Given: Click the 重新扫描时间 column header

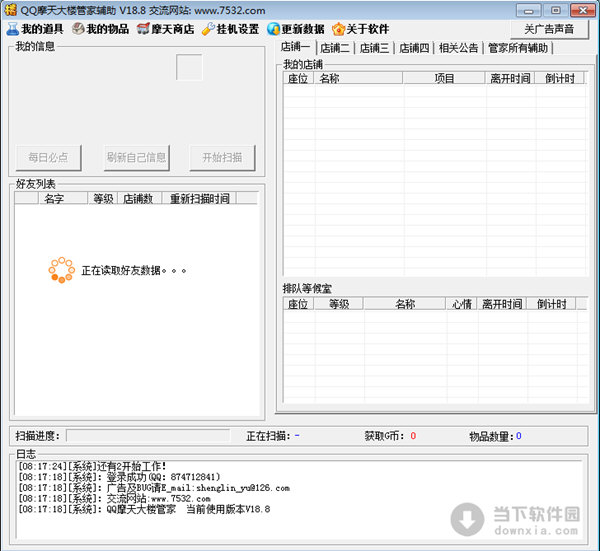Looking at the screenshot, I should (199, 199).
